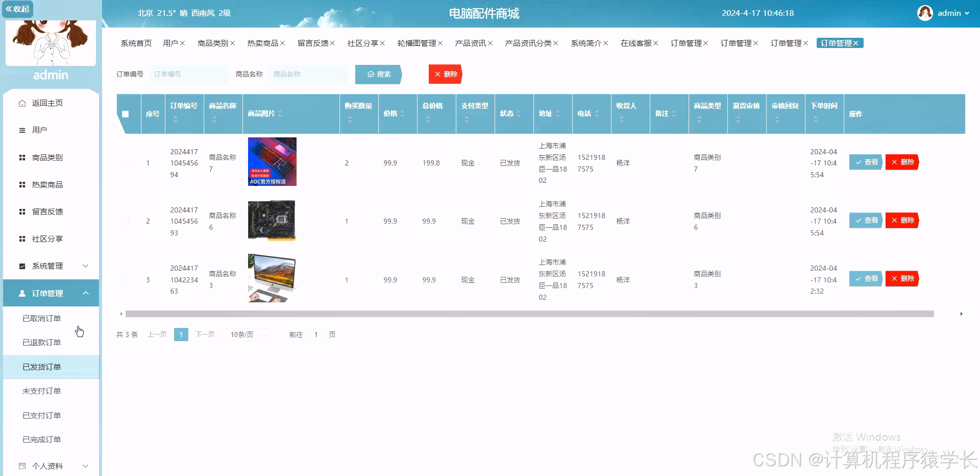
Task: Select the 用户 user icon in sidebar
Action: coord(22,130)
